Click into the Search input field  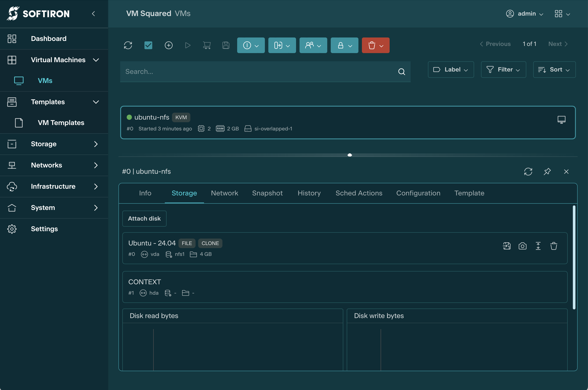click(x=259, y=72)
